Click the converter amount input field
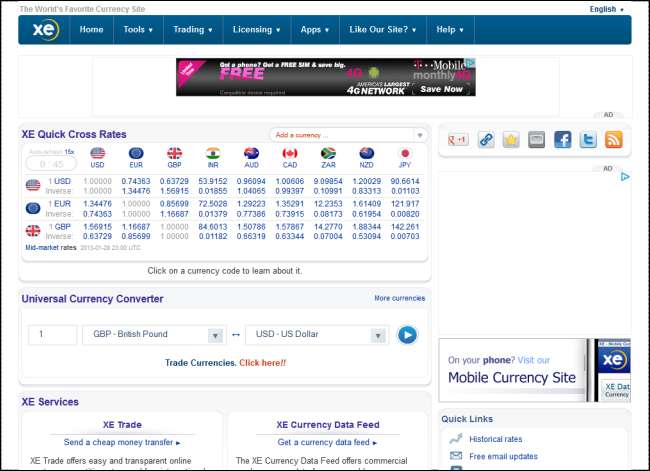Viewport: 650px width, 471px height. (52, 335)
